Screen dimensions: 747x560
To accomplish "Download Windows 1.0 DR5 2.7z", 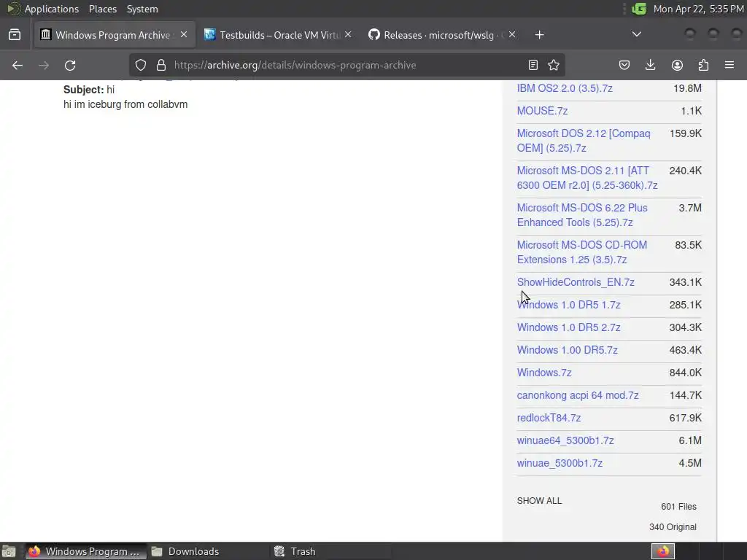I will pyautogui.click(x=569, y=327).
